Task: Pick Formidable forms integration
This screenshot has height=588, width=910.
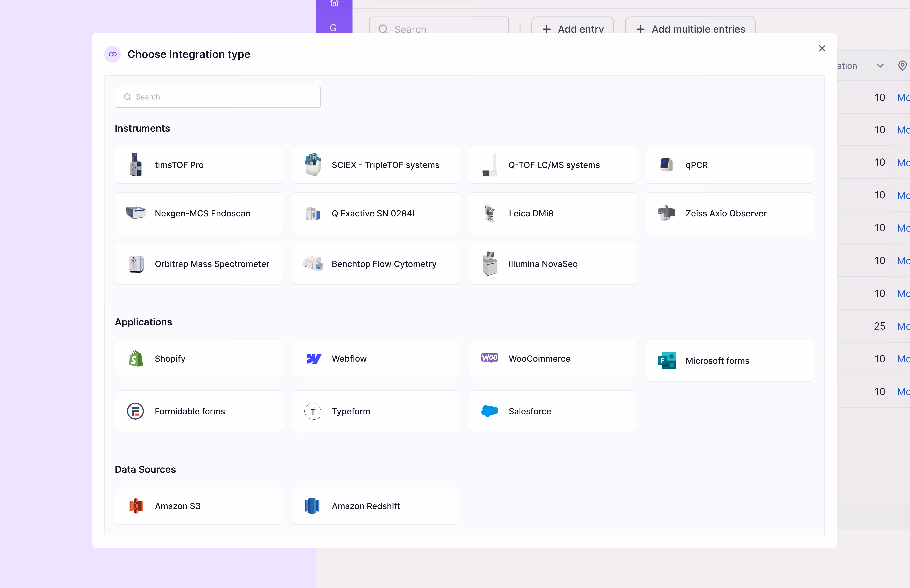Action: (199, 411)
